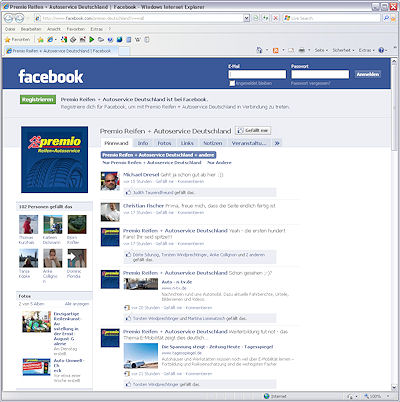Screen dimensions: 400x402
Task: Click the green play arrow favorites icon
Action: 91,40
